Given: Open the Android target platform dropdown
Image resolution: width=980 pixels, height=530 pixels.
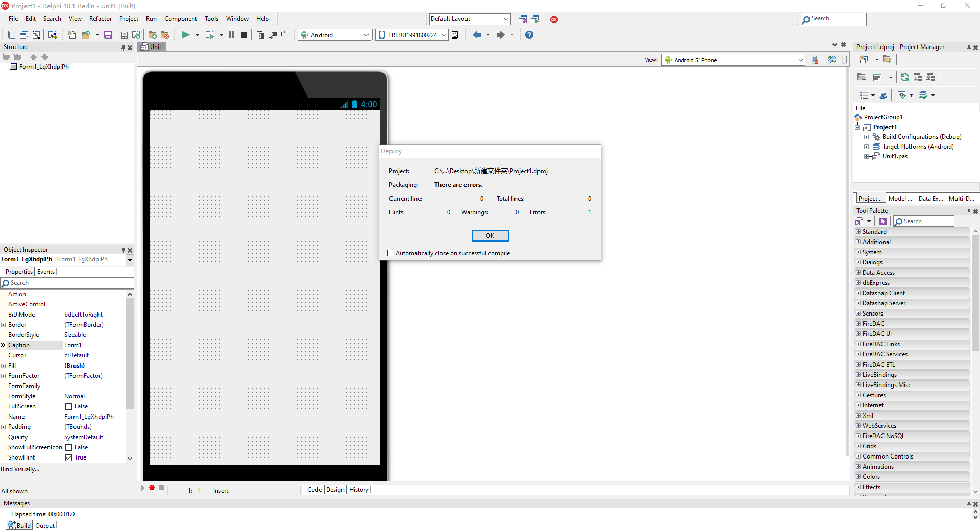Looking at the screenshot, I should point(366,35).
